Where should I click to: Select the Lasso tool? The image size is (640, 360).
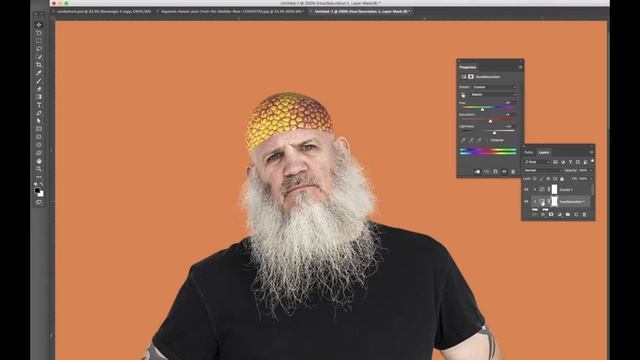(x=39, y=49)
